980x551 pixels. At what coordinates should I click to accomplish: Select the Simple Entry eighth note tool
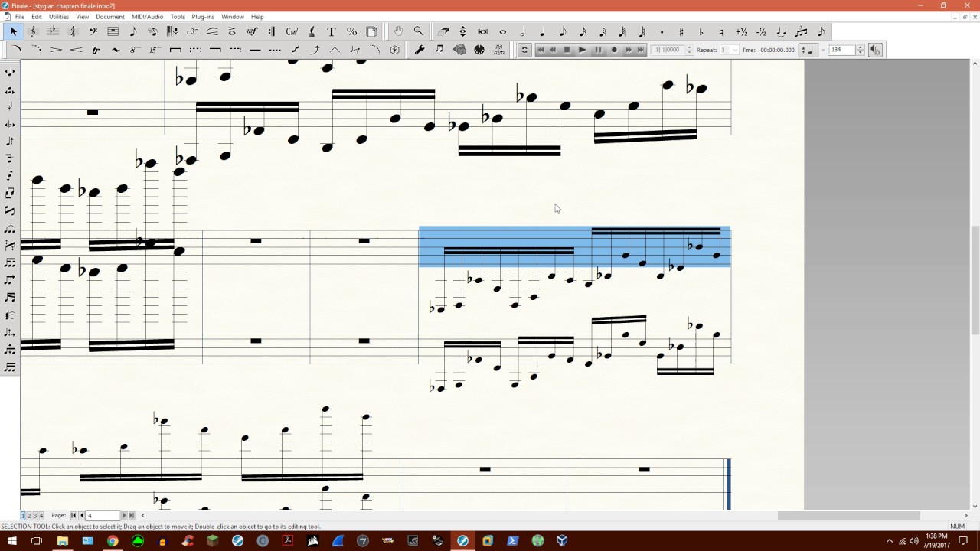[x=133, y=31]
